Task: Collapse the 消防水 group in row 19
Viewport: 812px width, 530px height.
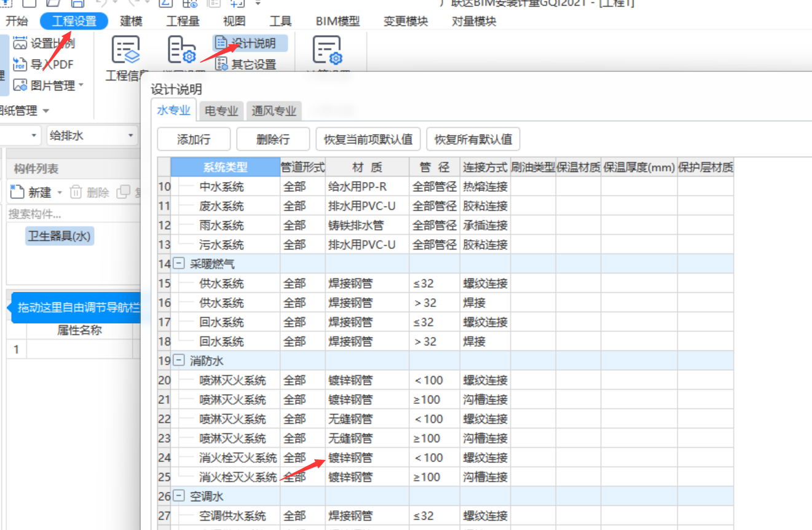Action: [x=179, y=360]
